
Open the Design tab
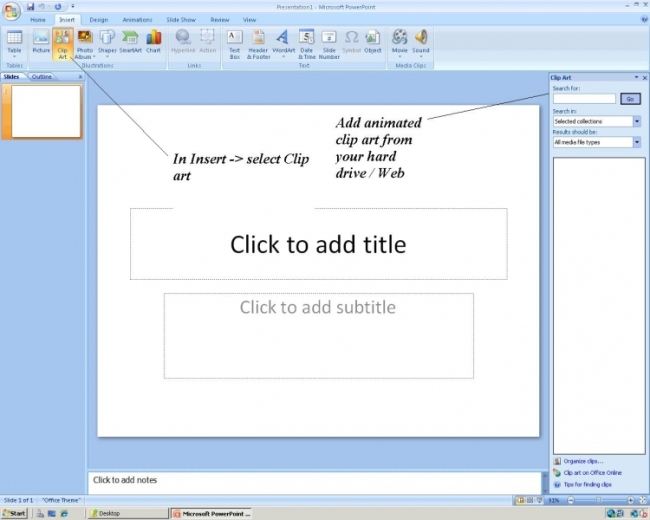(99, 19)
